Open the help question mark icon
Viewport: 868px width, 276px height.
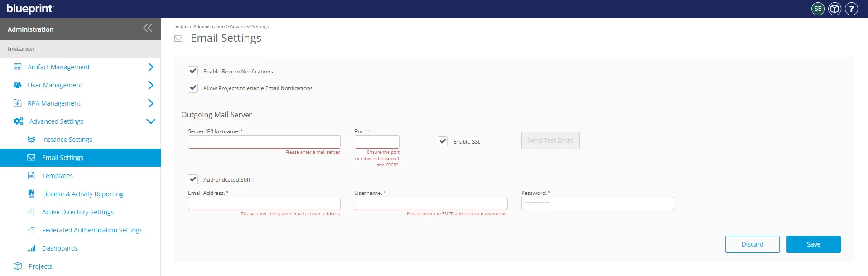(x=851, y=9)
